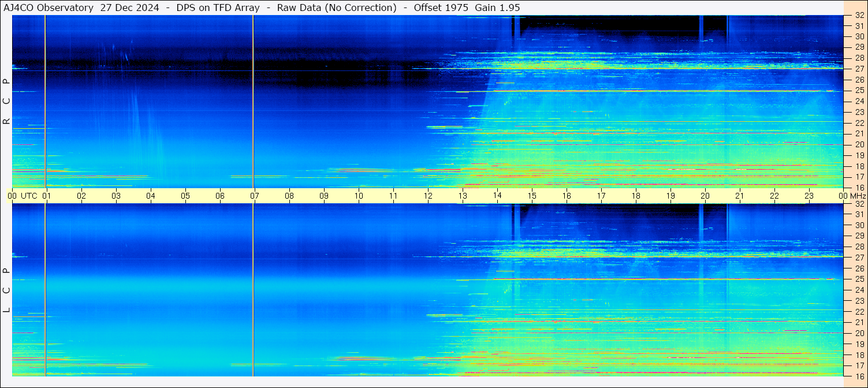The image size is (868, 388).
Task: Click the 09 hour label on time axis
Action: pyautogui.click(x=324, y=196)
